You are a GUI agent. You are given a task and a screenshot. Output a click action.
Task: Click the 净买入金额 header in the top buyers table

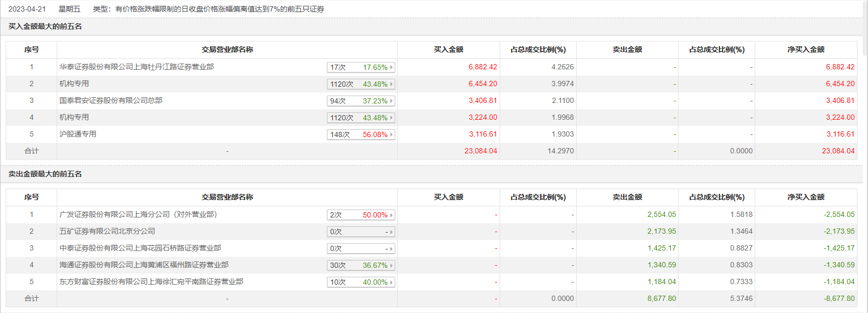[x=806, y=49]
